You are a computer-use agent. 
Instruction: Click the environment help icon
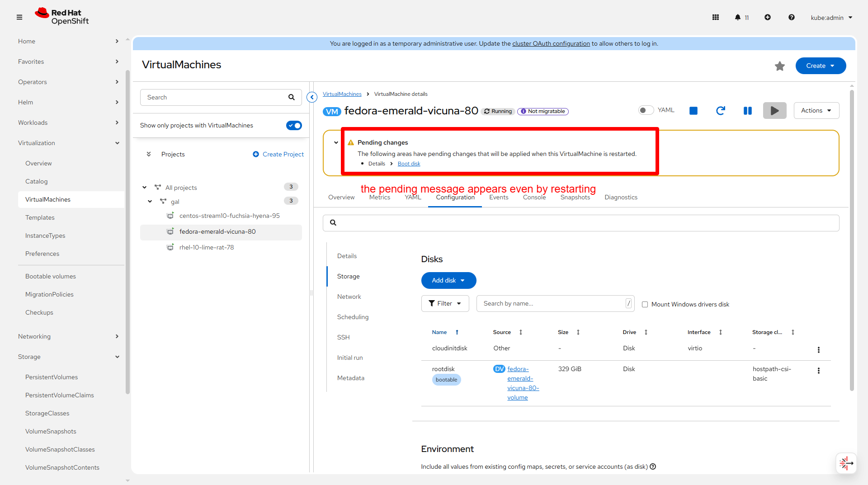(653, 466)
